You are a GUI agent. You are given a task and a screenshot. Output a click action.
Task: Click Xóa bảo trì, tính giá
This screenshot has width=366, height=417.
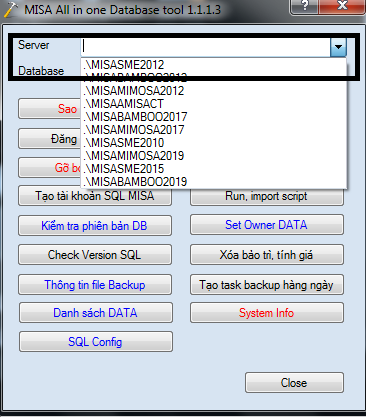pyautogui.click(x=267, y=255)
